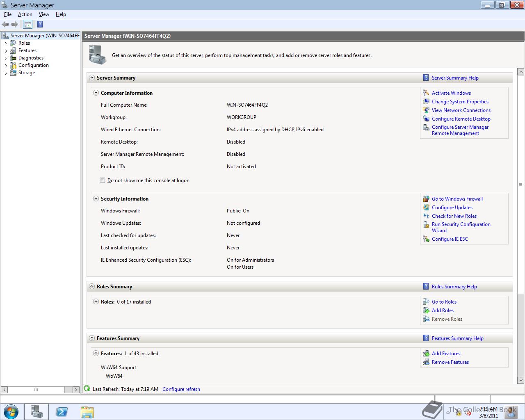525x420 pixels.
Task: Launch Windows PowerShell from the taskbar
Action: [62, 411]
